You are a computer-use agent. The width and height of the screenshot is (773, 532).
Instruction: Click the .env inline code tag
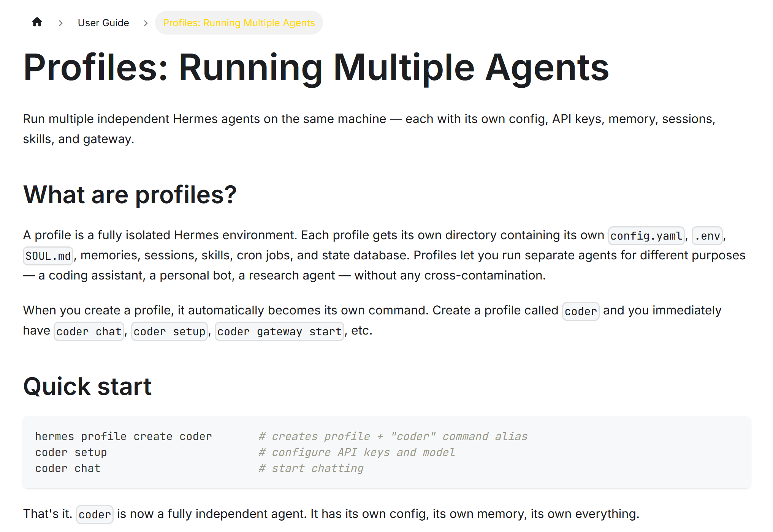pos(707,236)
